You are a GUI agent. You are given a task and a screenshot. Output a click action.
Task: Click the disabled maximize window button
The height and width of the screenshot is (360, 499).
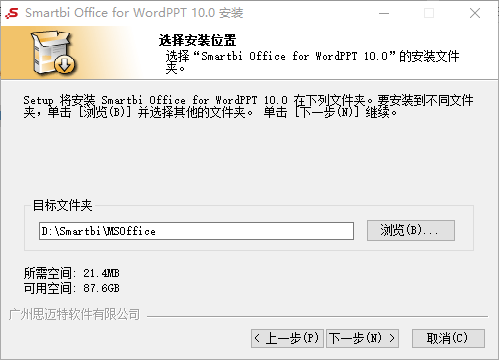(429, 13)
